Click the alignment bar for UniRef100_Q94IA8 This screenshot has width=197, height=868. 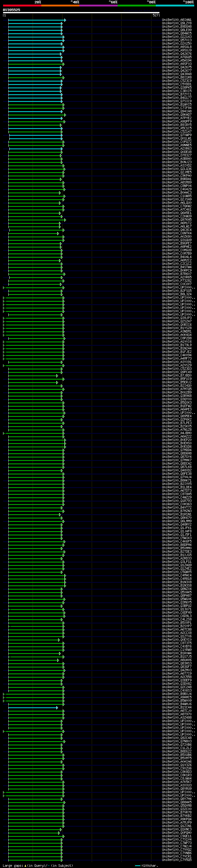coord(35,111)
